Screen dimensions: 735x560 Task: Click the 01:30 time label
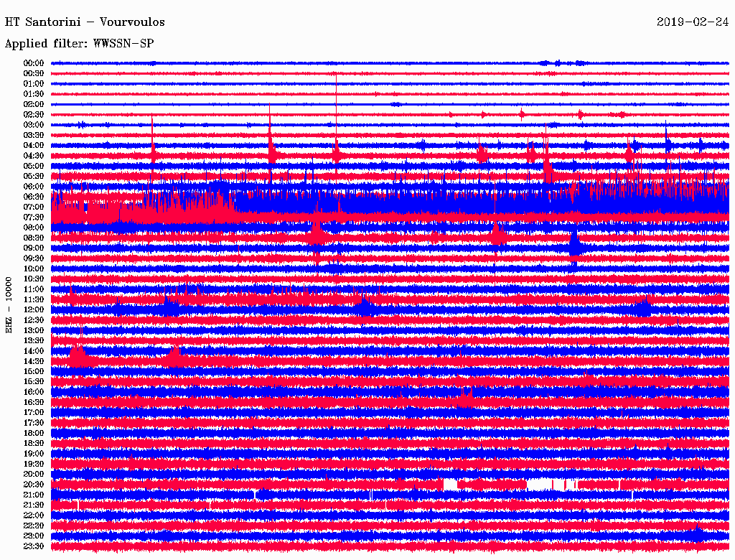point(33,94)
